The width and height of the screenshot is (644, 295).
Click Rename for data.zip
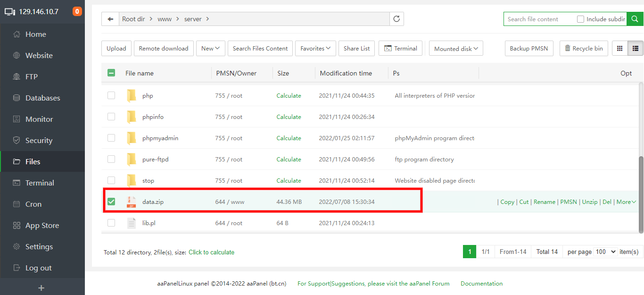coord(545,202)
